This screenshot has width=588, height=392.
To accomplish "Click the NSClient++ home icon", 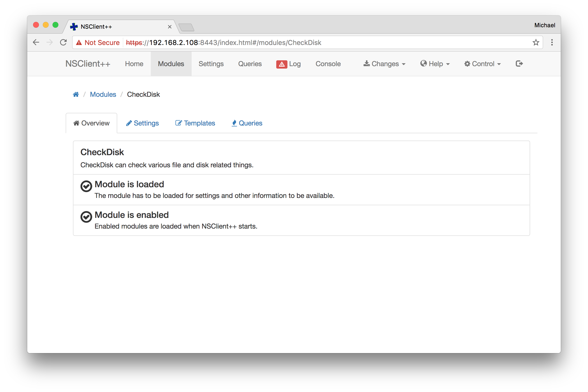I will click(x=76, y=94).
